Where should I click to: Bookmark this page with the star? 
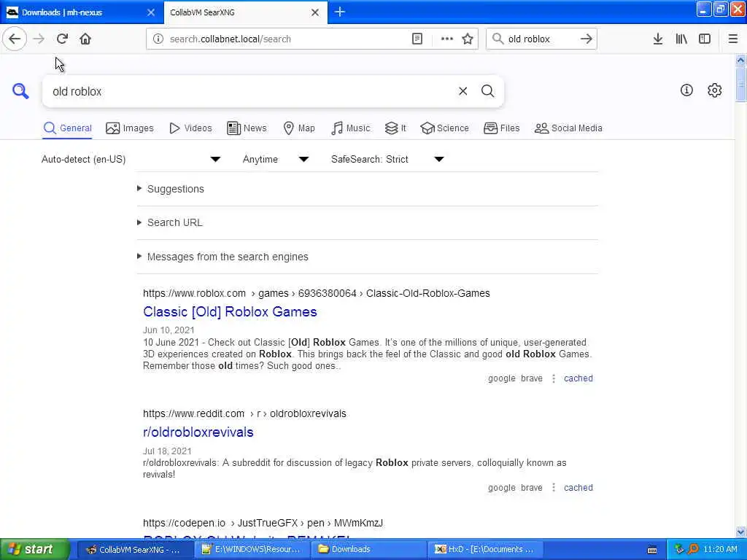click(468, 39)
